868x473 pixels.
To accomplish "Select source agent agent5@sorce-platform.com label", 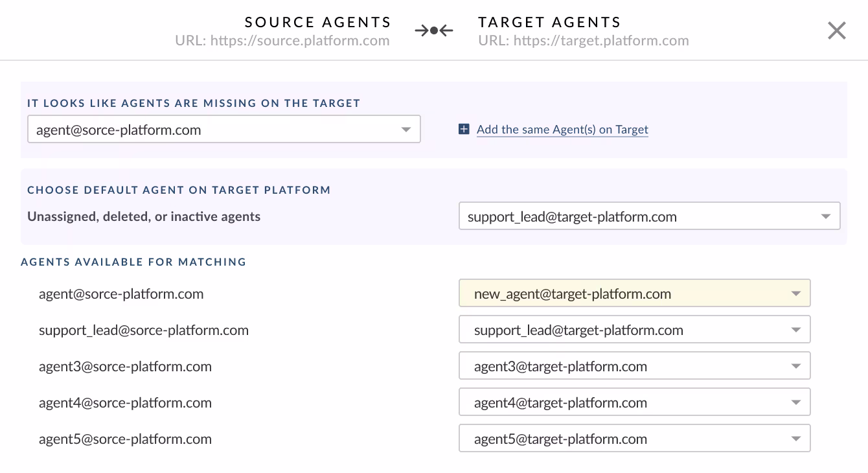I will (x=125, y=439).
